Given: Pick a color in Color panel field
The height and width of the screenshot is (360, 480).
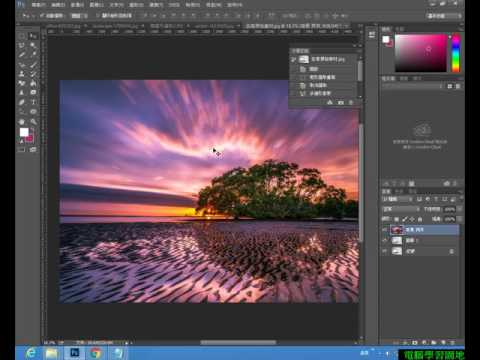Looking at the screenshot, I should point(421,53).
